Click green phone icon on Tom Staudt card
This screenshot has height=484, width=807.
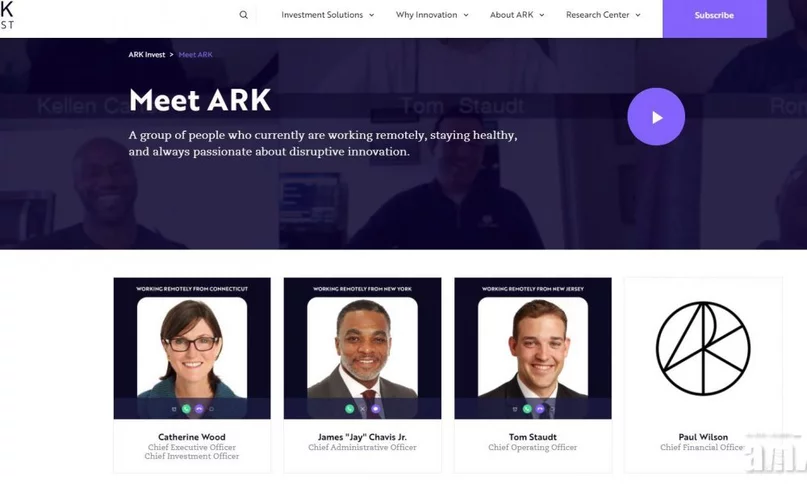527,409
